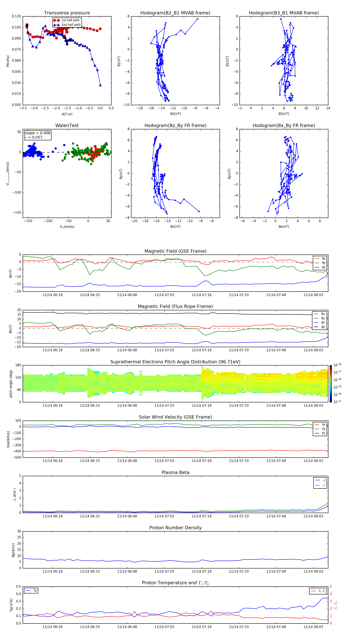Screen dimensions: 351x644
Task: Click the "Hodogram(B2_B1 MVAB frame)" title
Action: [x=175, y=13]
